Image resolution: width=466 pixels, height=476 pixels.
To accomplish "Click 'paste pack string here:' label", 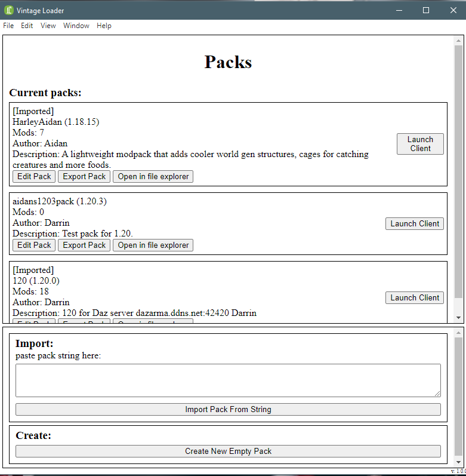I will (58, 356).
